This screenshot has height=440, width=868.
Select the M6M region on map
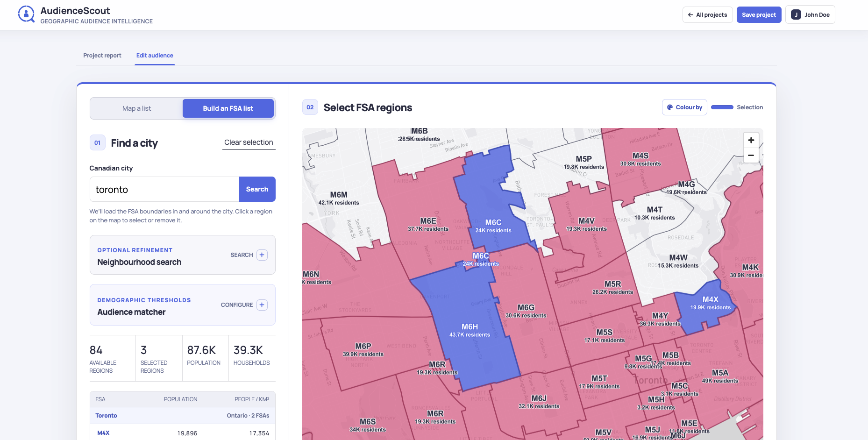pyautogui.click(x=338, y=199)
